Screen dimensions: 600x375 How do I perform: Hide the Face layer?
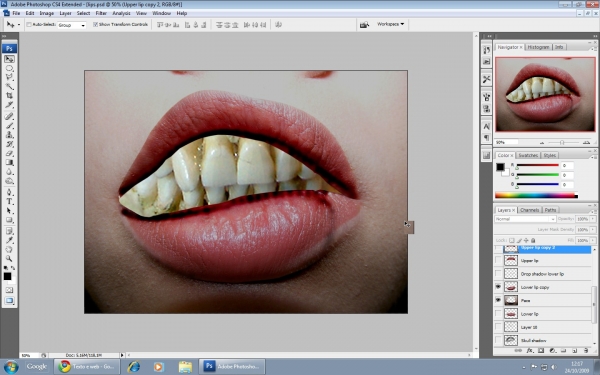(498, 300)
